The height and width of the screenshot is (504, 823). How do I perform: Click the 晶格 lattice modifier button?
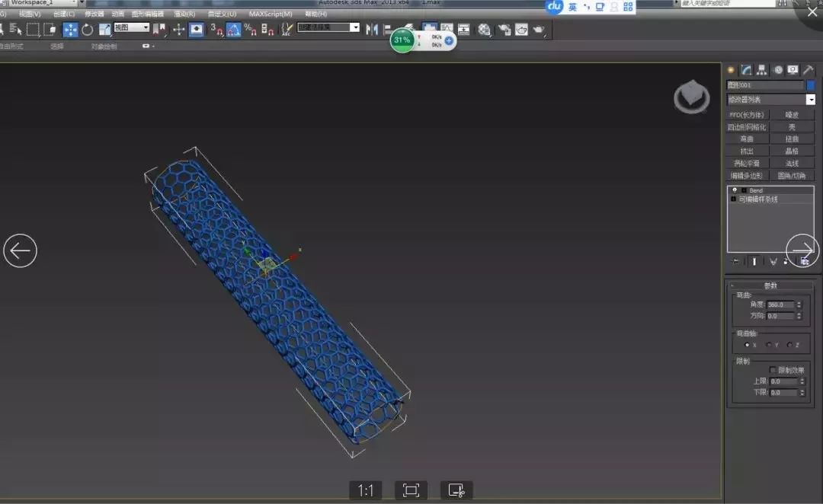pos(792,151)
